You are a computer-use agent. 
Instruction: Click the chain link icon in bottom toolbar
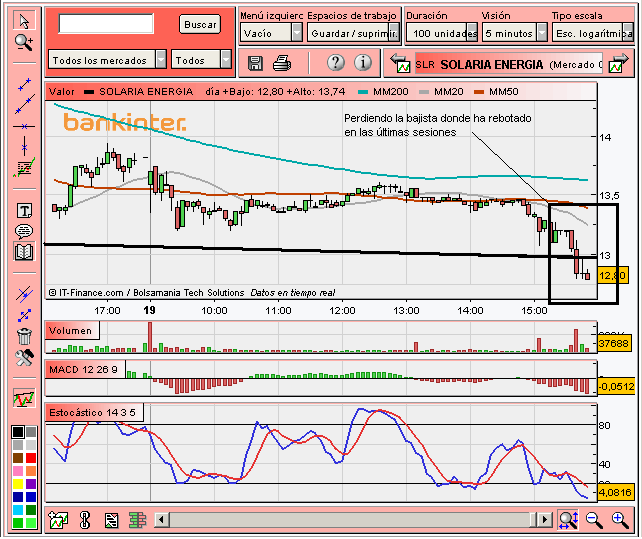click(x=85, y=520)
